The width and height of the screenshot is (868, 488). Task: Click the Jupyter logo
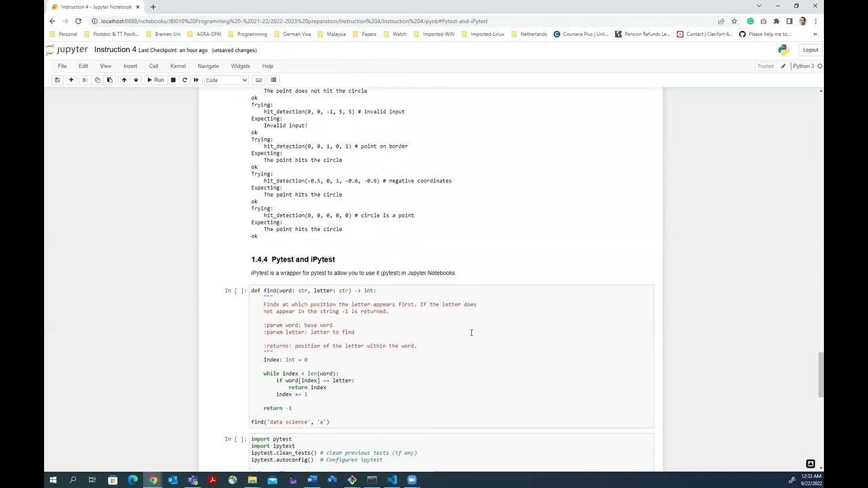click(66, 50)
